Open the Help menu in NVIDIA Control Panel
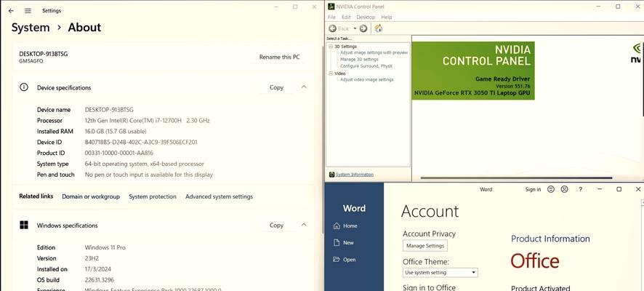Viewport: 644px width, 291px height. pyautogui.click(x=387, y=17)
